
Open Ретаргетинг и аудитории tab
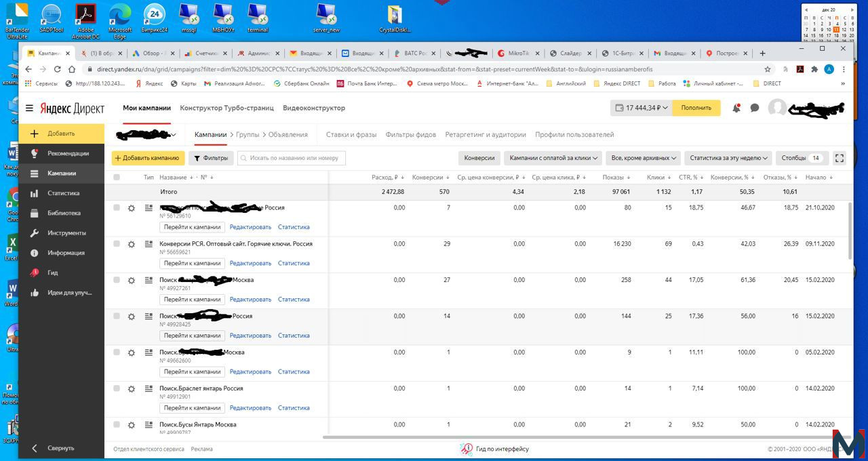click(x=486, y=134)
